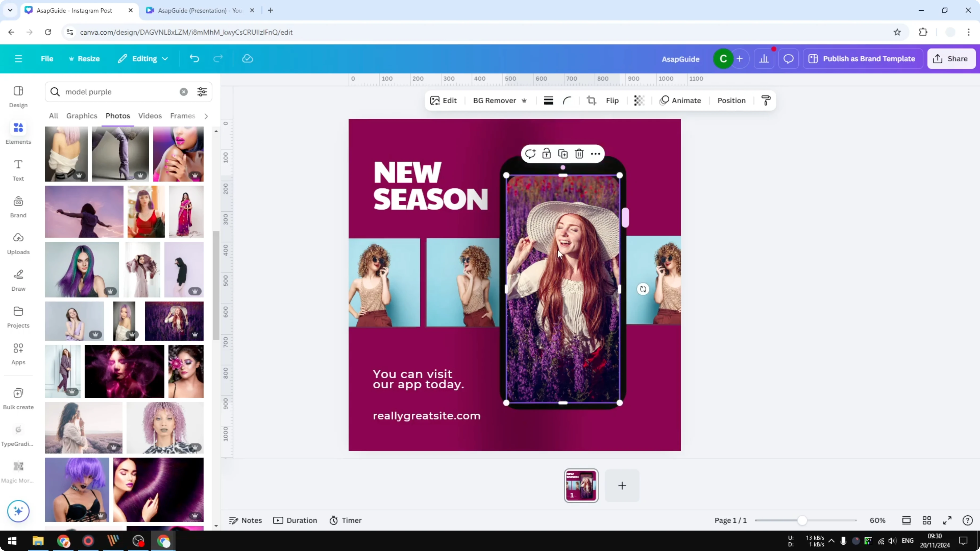Clear the model purple search query
980x551 pixels.
tap(184, 92)
